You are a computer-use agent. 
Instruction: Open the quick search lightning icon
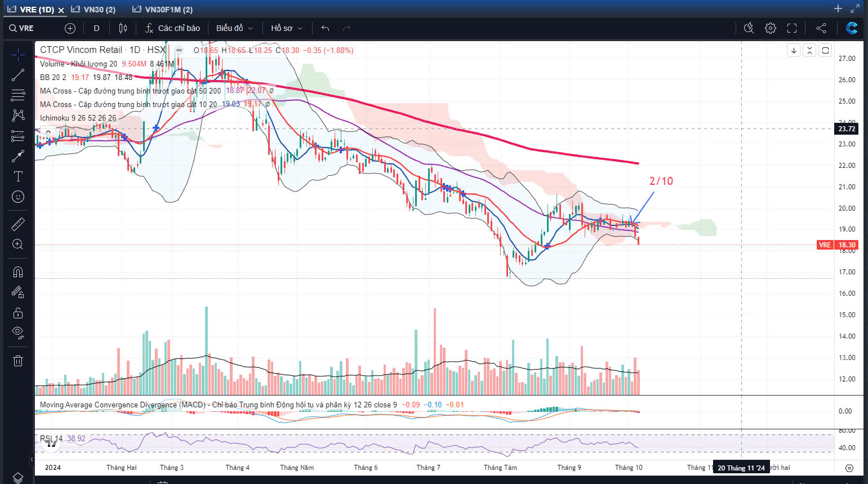(x=749, y=28)
